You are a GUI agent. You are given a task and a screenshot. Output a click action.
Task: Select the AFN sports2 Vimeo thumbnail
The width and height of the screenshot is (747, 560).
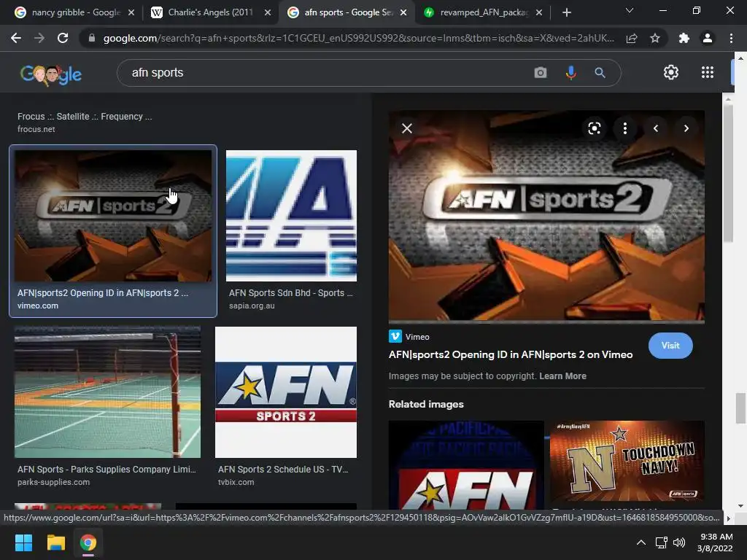(113, 216)
